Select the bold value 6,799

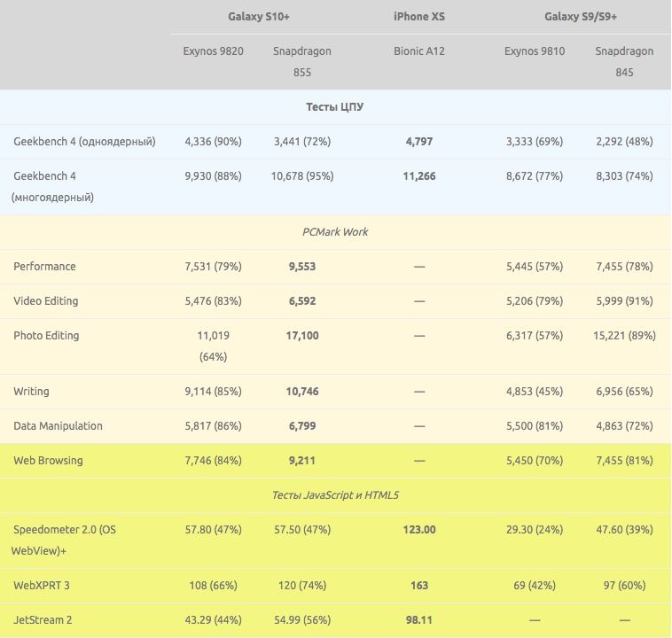point(302,426)
